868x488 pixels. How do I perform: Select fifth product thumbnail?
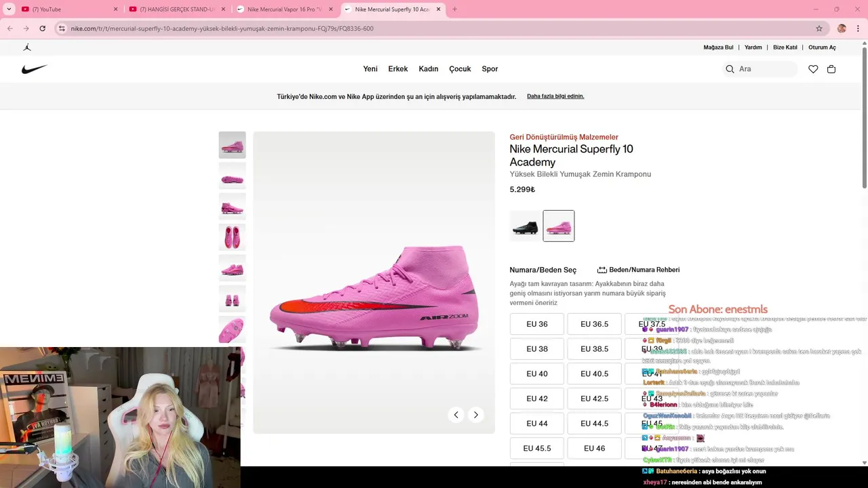click(x=232, y=268)
